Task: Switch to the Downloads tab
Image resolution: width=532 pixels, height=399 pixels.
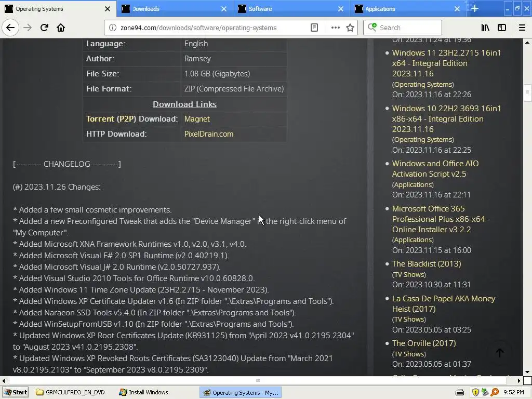Action: pyautogui.click(x=175, y=9)
